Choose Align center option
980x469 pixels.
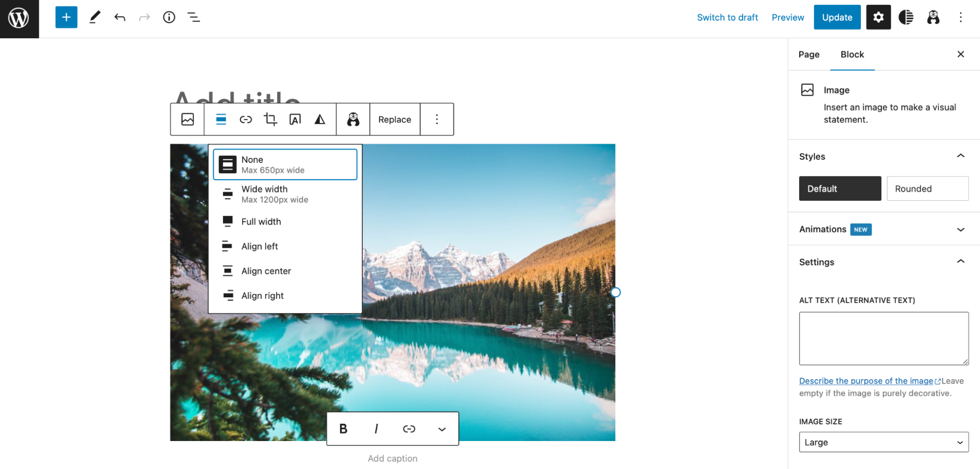pos(285,271)
